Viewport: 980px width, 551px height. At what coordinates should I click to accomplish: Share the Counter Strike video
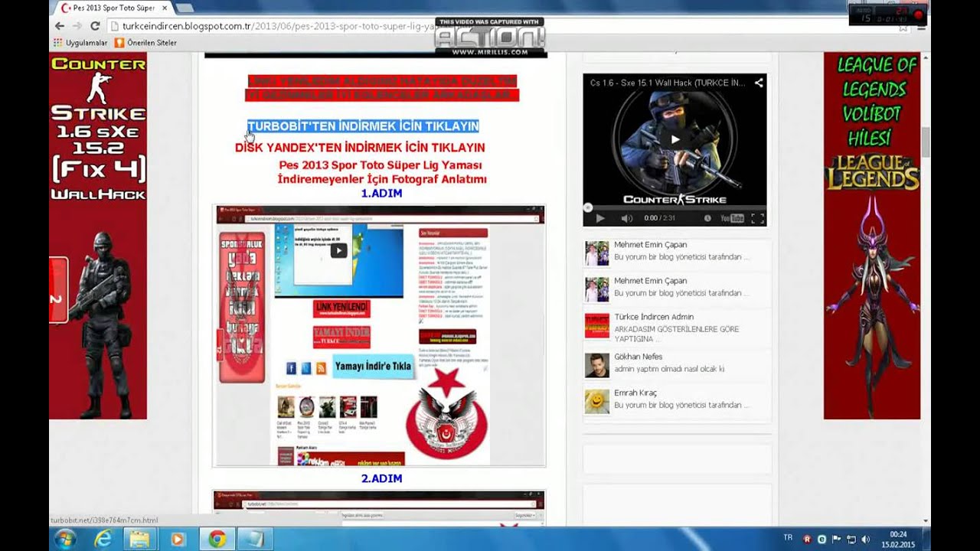(x=759, y=83)
